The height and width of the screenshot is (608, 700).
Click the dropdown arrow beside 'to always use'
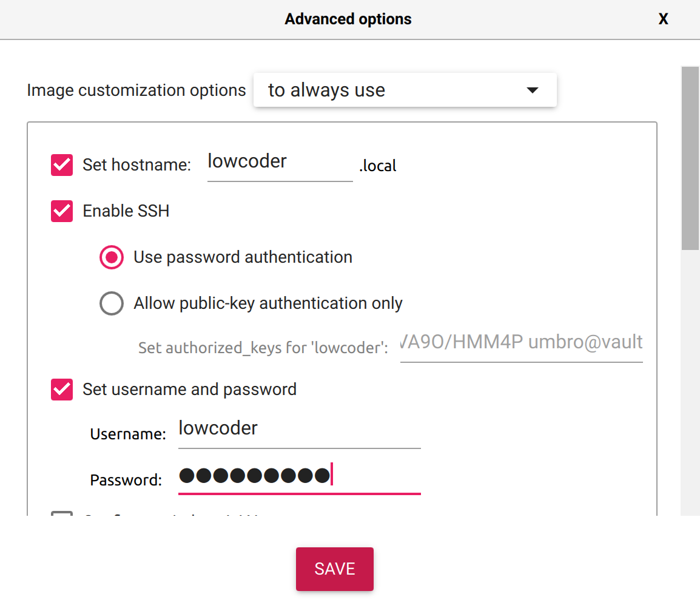coord(532,90)
